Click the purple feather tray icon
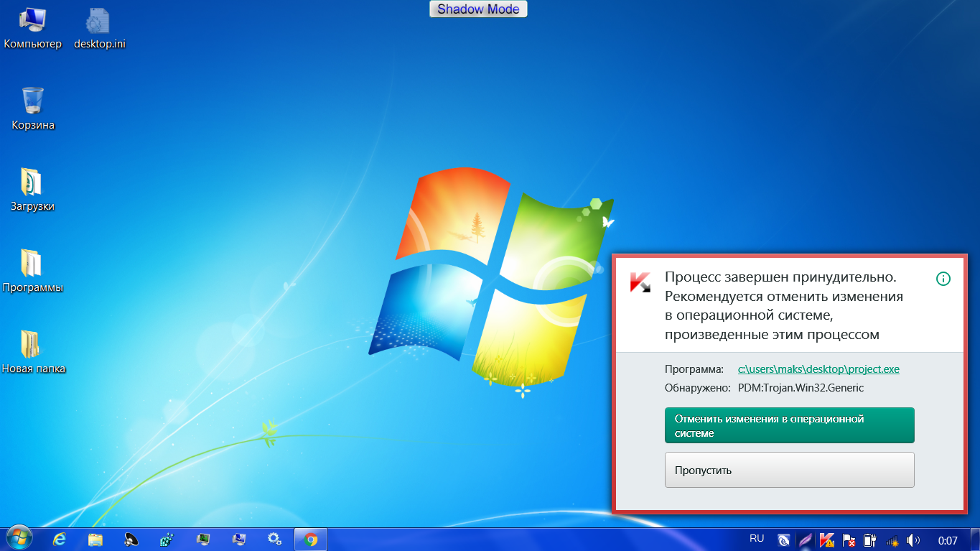980x551 pixels. coord(806,540)
